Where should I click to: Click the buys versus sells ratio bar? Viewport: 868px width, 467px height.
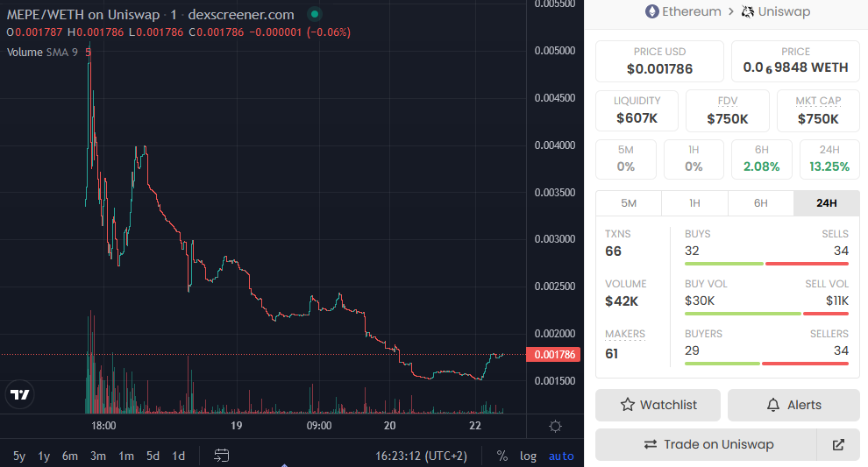click(766, 264)
